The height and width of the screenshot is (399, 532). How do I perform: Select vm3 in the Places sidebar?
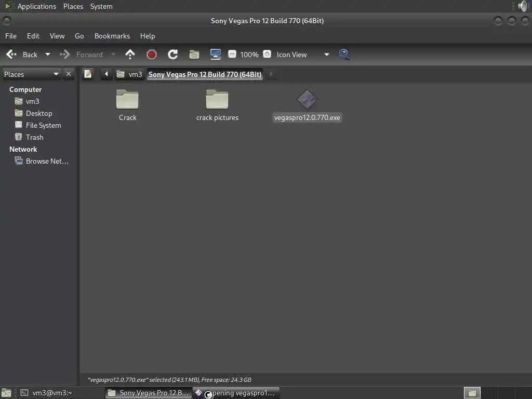pyautogui.click(x=32, y=101)
